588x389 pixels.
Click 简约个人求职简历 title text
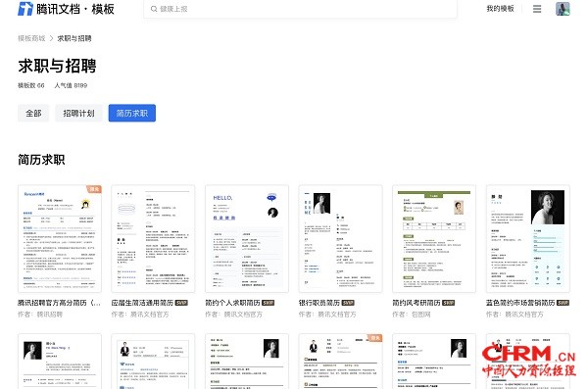[x=232, y=303]
